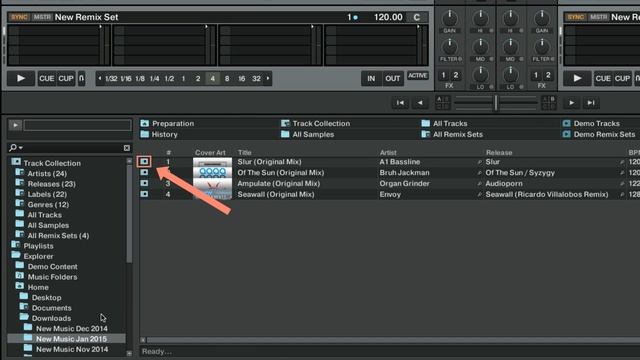Sort track list by Title column
640x360 pixels.
pyautogui.click(x=244, y=153)
